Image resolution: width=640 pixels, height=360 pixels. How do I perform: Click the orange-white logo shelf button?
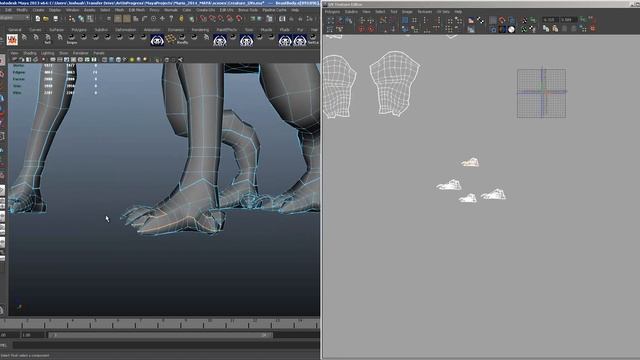12,40
